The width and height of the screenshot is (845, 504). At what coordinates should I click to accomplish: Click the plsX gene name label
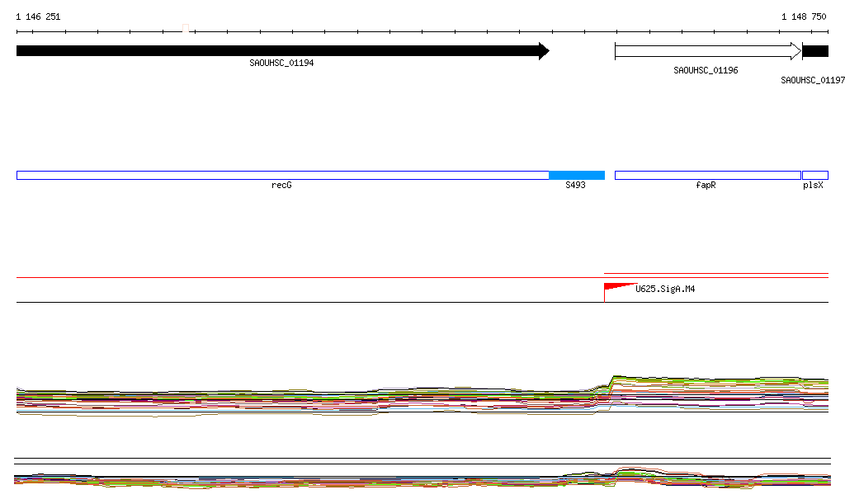click(x=813, y=186)
